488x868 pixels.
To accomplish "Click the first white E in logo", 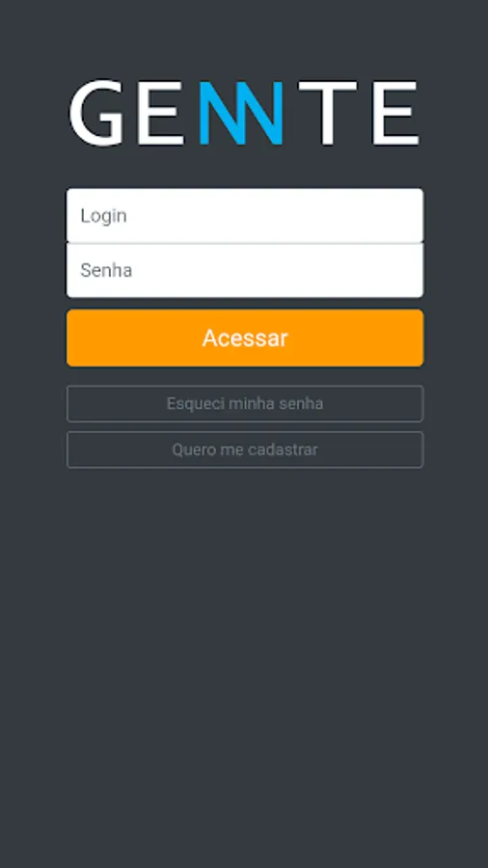I will 160,113.
